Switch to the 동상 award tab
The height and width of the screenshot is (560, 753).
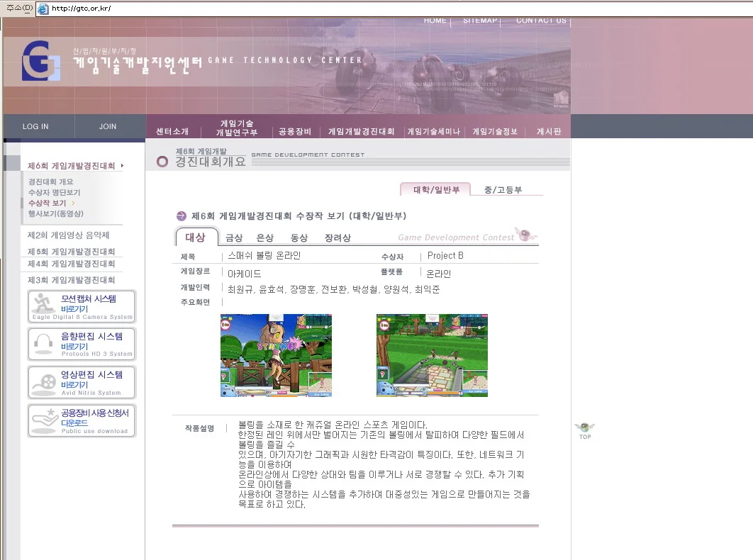click(299, 237)
